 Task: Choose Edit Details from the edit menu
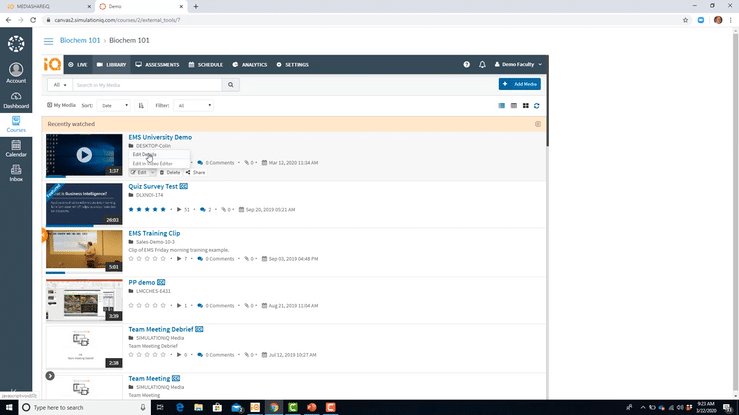(x=144, y=154)
